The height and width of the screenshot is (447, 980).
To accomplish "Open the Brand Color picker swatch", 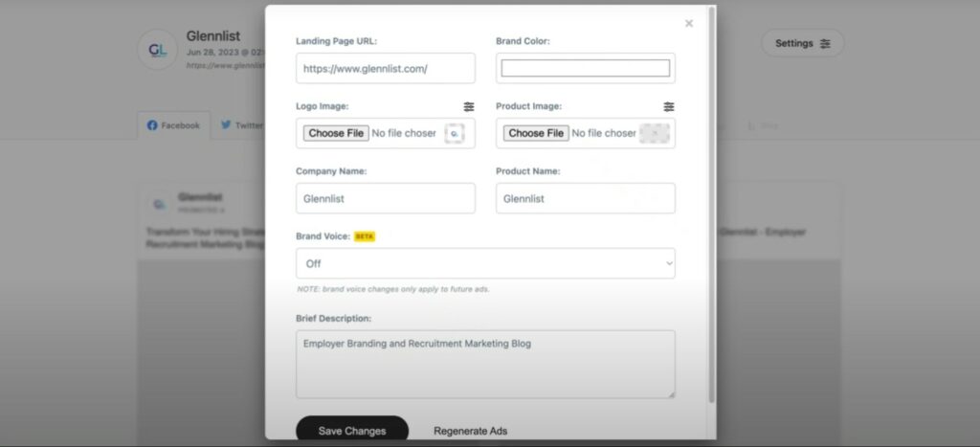I will [x=586, y=68].
